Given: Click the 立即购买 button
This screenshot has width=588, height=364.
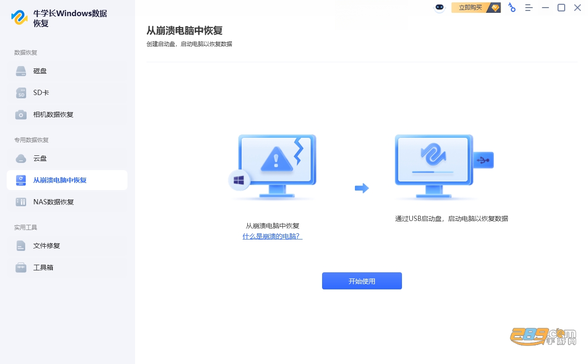Looking at the screenshot, I should coord(476,8).
